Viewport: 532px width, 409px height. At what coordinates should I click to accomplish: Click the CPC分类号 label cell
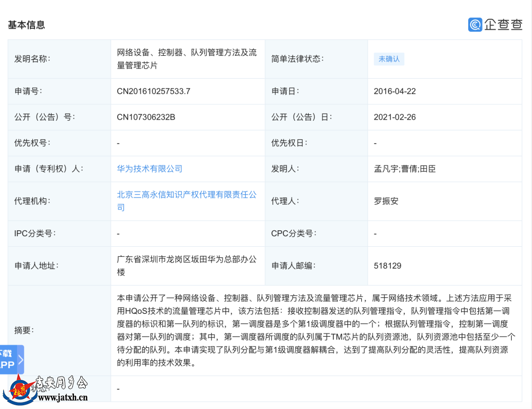pos(316,233)
